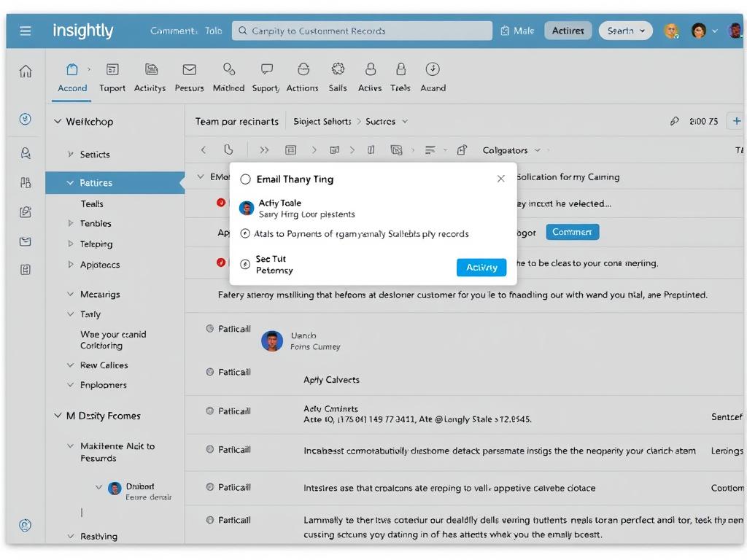Switch to the Actiritys tab
The height and width of the screenshot is (560, 747).
pos(150,78)
